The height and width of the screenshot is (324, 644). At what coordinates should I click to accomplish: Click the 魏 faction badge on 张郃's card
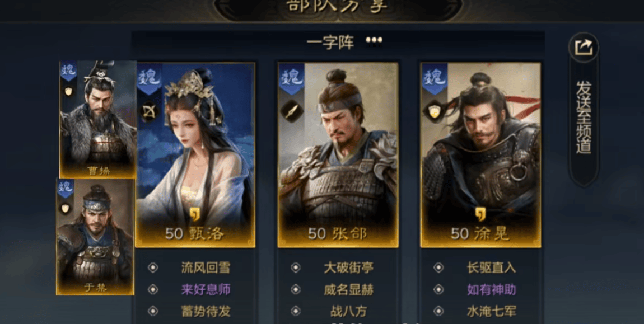tap(292, 79)
